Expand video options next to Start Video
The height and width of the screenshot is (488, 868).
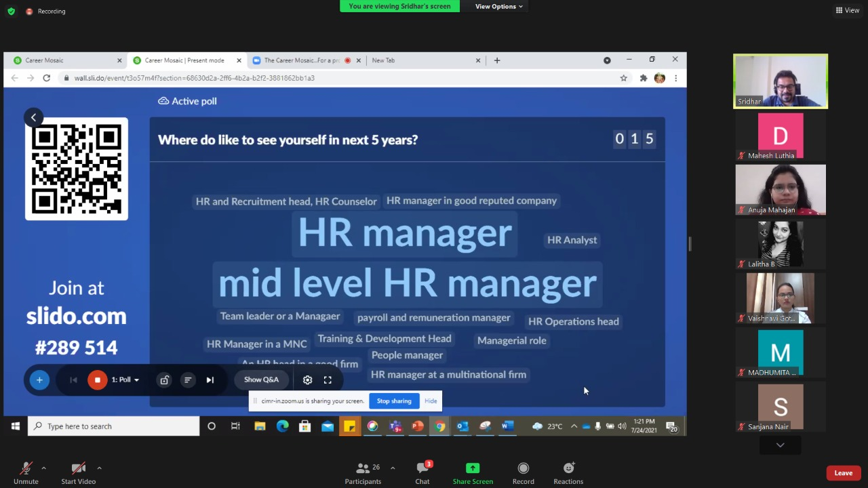tap(99, 468)
